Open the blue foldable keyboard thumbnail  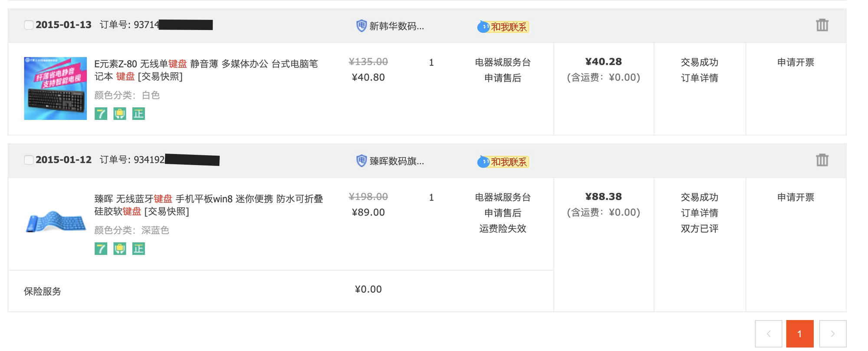(55, 222)
